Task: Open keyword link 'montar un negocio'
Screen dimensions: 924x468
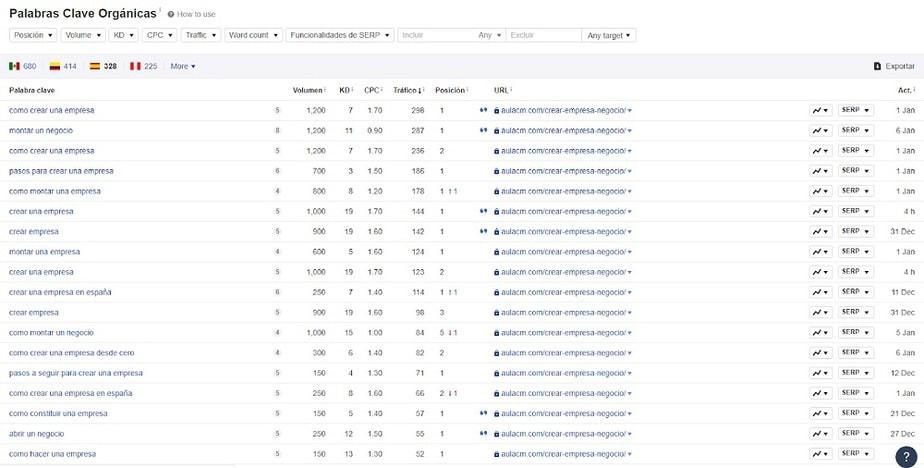Action: [41, 130]
